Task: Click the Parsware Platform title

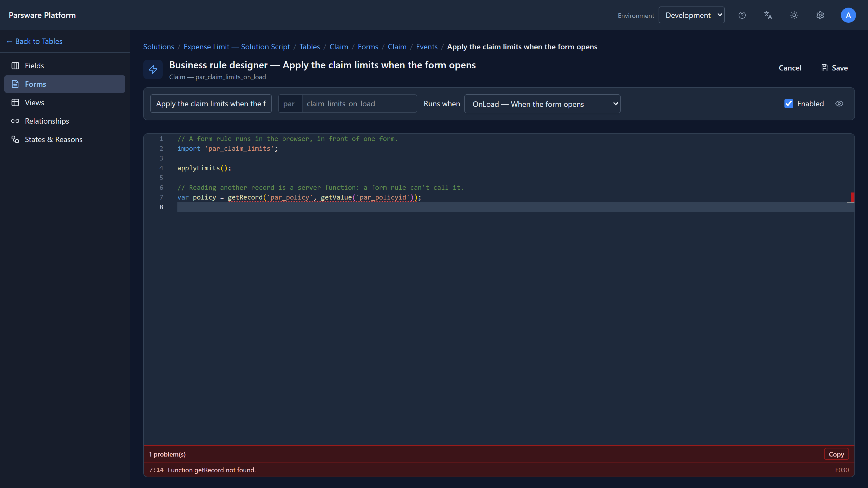Action: pyautogui.click(x=42, y=15)
